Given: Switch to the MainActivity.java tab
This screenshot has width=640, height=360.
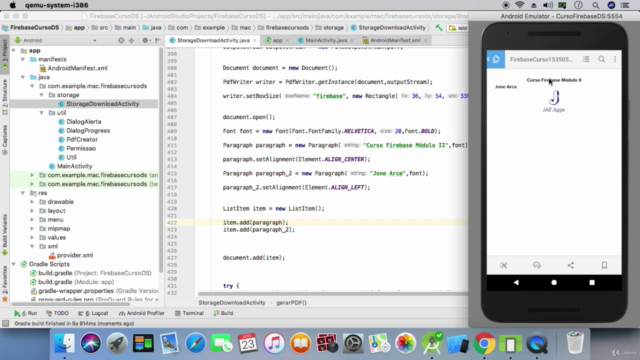Looking at the screenshot, I should [326, 40].
